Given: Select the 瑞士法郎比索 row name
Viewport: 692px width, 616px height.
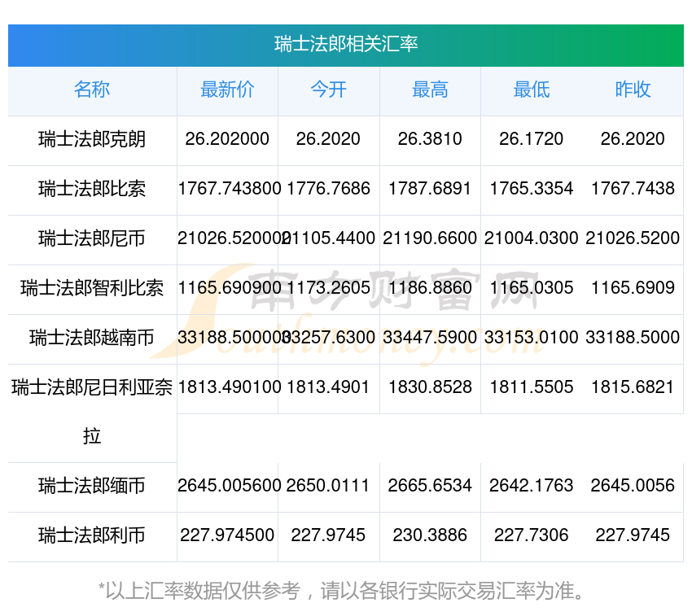Looking at the screenshot, I should tap(92, 189).
